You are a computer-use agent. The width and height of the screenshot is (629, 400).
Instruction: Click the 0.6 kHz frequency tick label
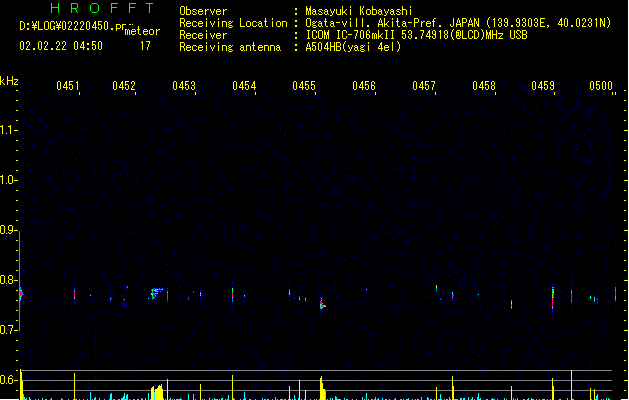click(x=7, y=380)
